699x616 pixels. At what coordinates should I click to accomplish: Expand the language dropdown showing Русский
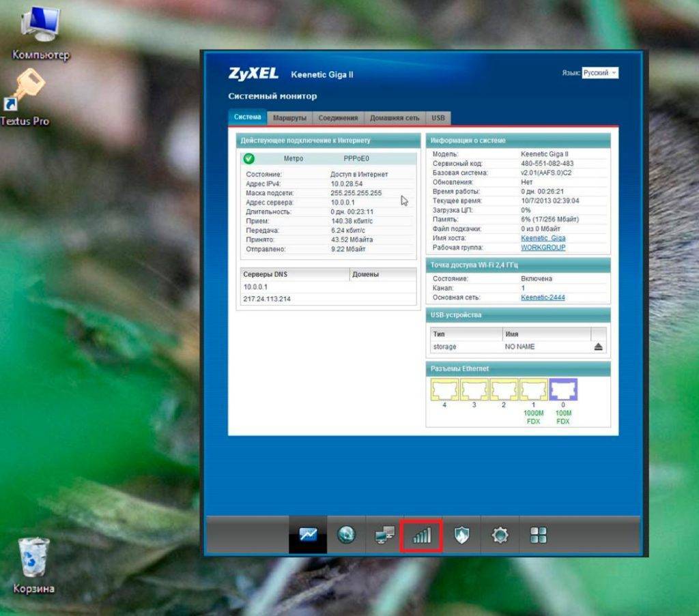[x=599, y=73]
